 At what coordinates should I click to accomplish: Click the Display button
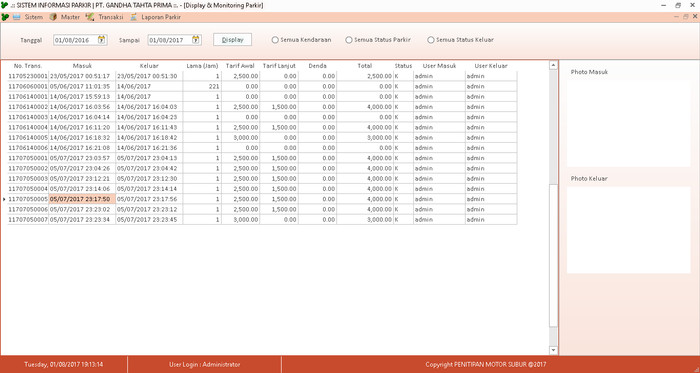[233, 40]
